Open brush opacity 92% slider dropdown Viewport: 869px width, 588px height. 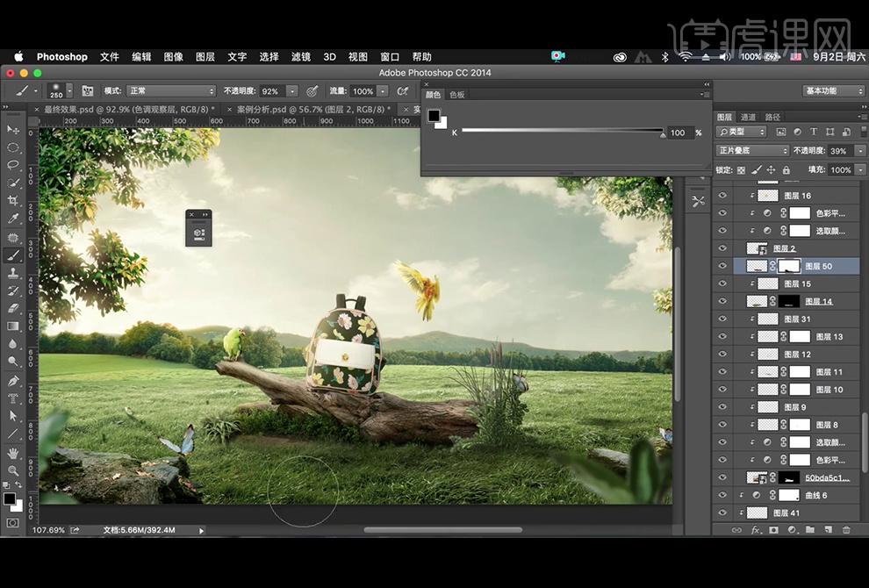point(292,91)
